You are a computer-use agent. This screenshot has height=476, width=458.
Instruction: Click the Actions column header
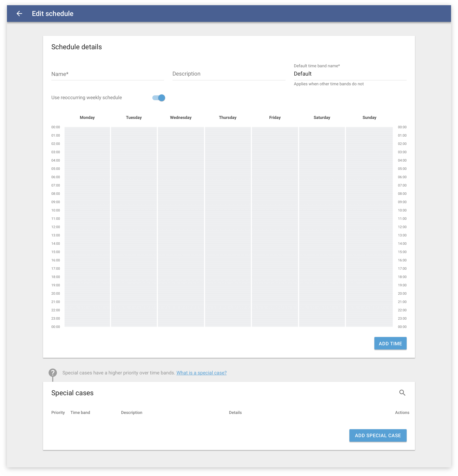pos(402,413)
